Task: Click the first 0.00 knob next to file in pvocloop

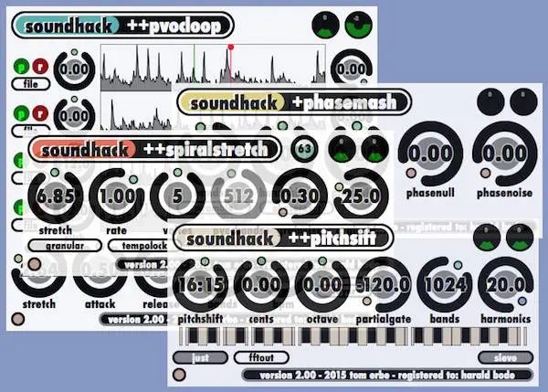Action: click(74, 69)
